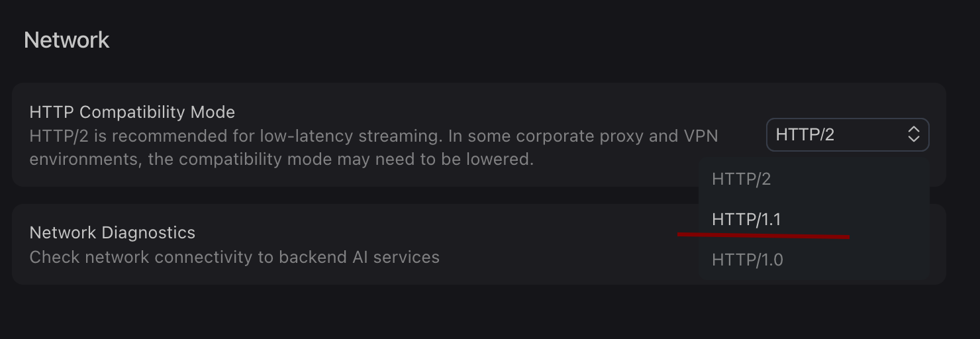Click the selected HTTP/2 value in the combo box
This screenshot has width=980, height=339.
pos(805,134)
